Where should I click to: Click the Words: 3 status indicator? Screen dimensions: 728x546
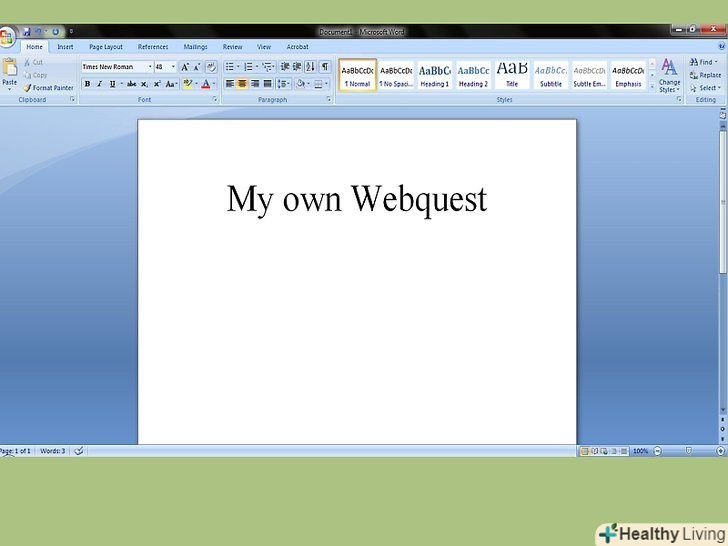(52, 451)
